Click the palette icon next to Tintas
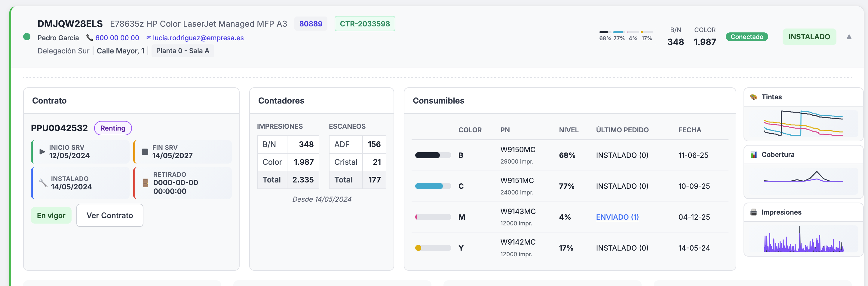This screenshot has width=868, height=286. [x=753, y=97]
